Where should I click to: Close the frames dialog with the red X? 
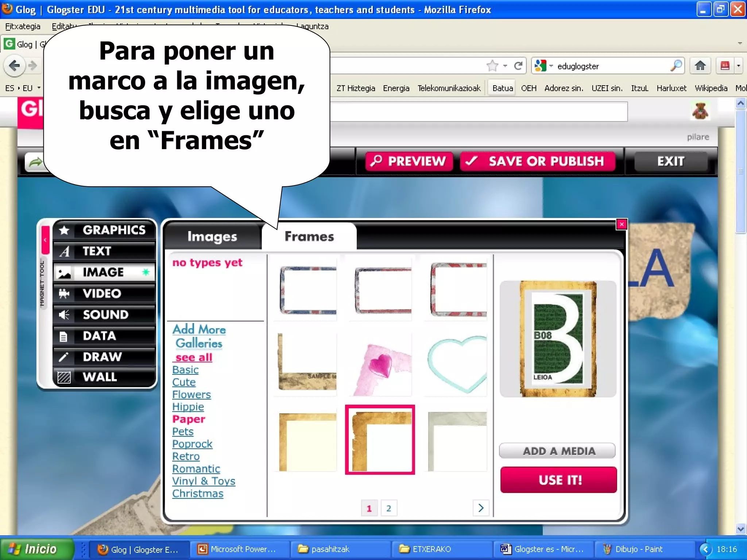622,224
